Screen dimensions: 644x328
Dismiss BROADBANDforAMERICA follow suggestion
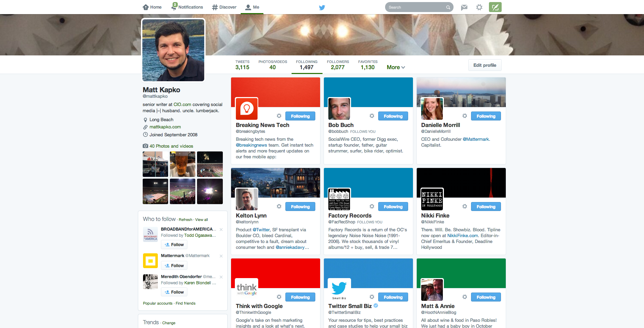(x=221, y=230)
